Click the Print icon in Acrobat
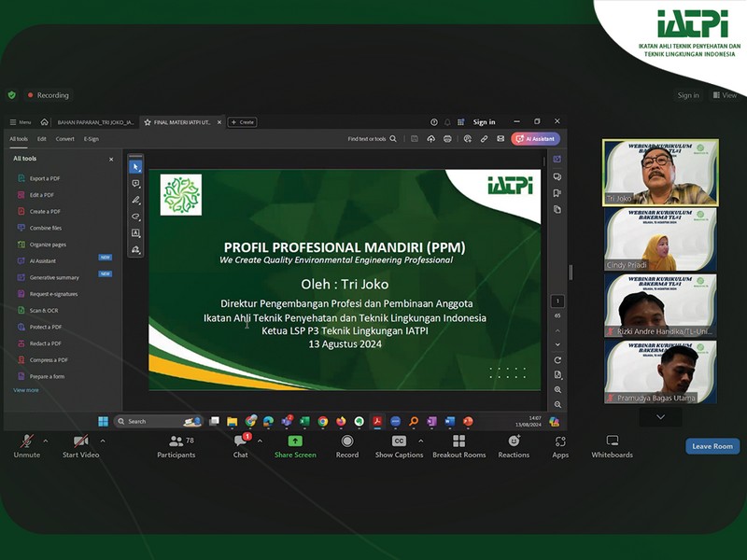Viewport: 747px width, 560px height. (x=447, y=139)
